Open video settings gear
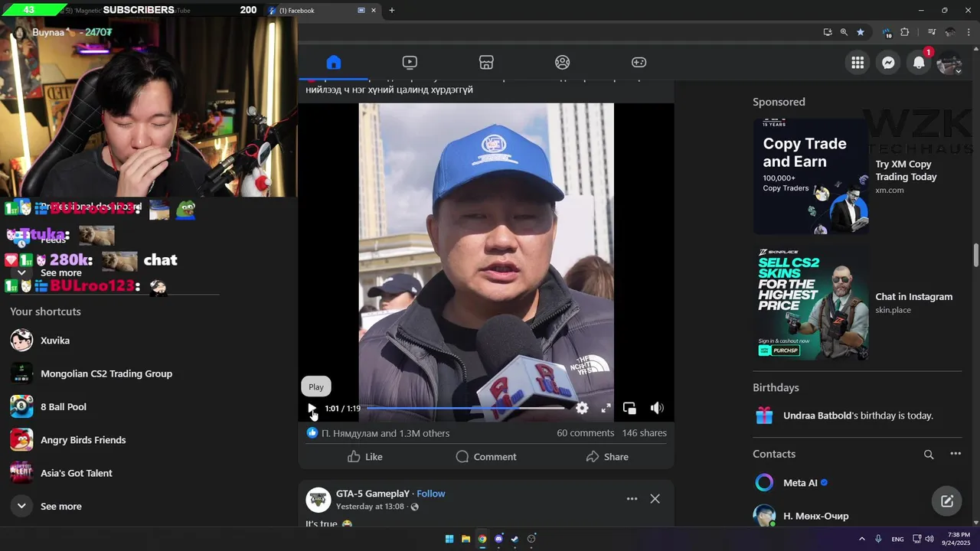The height and width of the screenshot is (551, 980). [x=582, y=409]
